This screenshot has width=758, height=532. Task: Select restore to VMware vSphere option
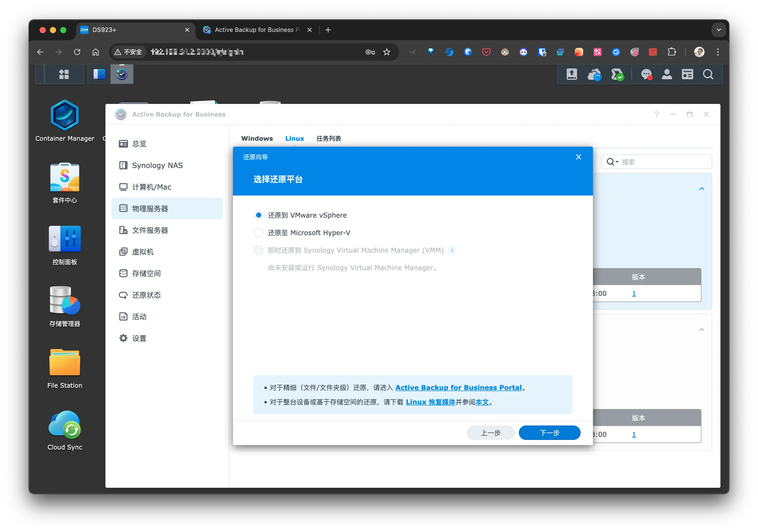click(258, 215)
